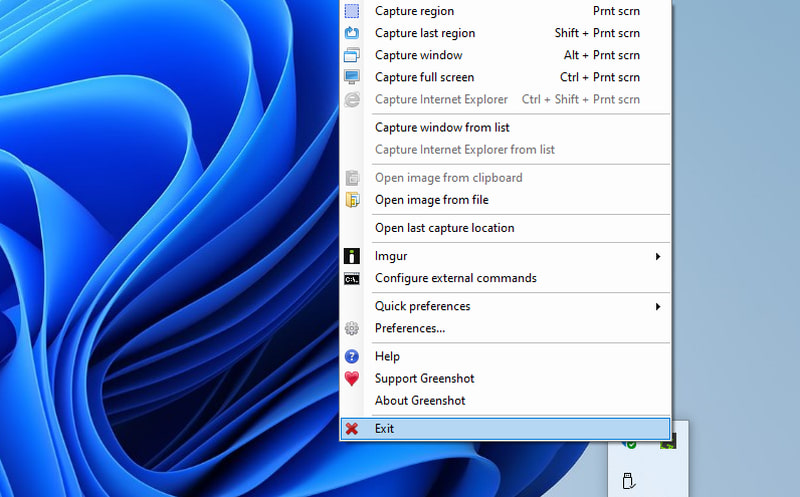Click the greyed clipboard icon
The width and height of the screenshot is (800, 497).
tap(352, 178)
